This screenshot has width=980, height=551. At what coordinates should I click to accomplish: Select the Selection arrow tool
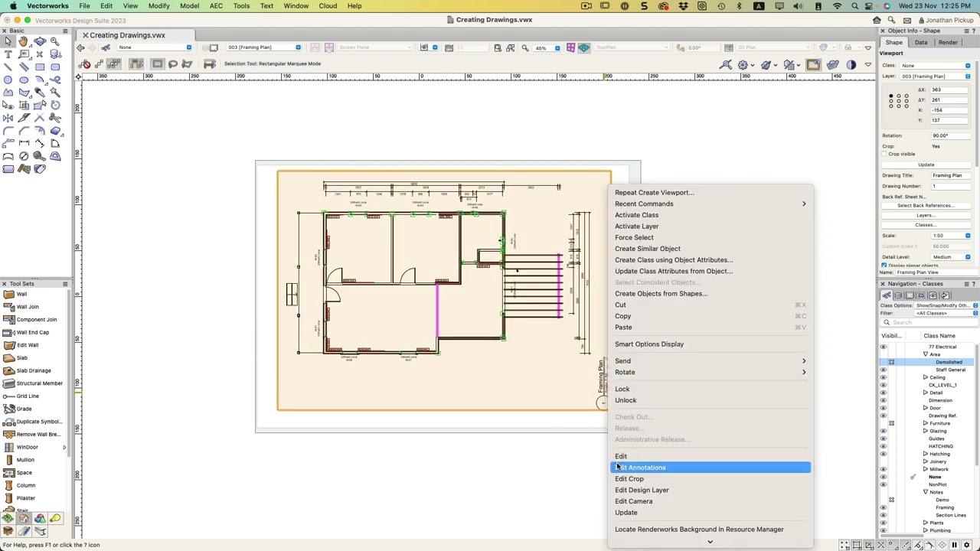[x=8, y=41]
